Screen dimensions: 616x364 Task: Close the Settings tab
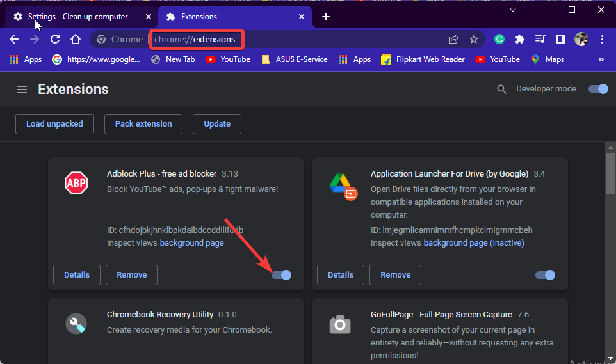(x=149, y=17)
